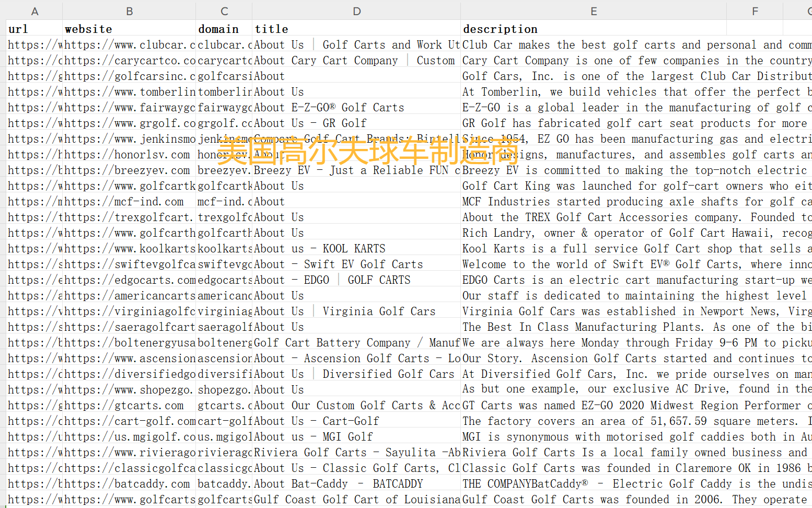Select the https://honorlsv.com website cell
The height and width of the screenshot is (508, 812).
pos(129,154)
